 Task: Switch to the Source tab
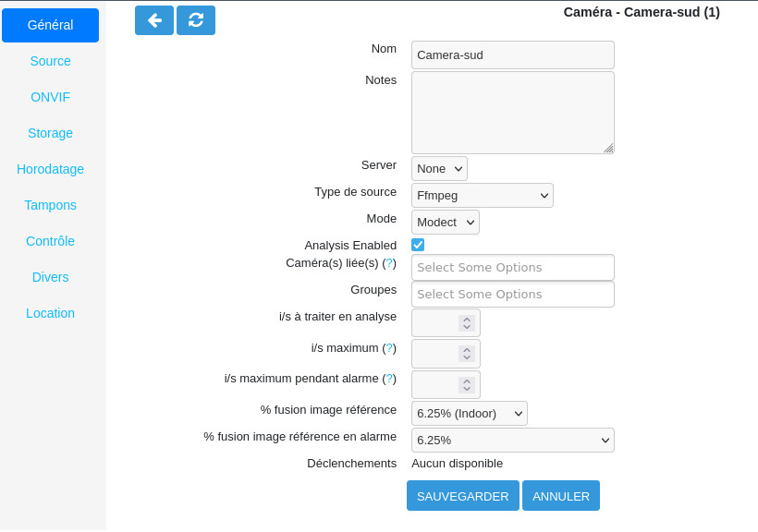(50, 61)
